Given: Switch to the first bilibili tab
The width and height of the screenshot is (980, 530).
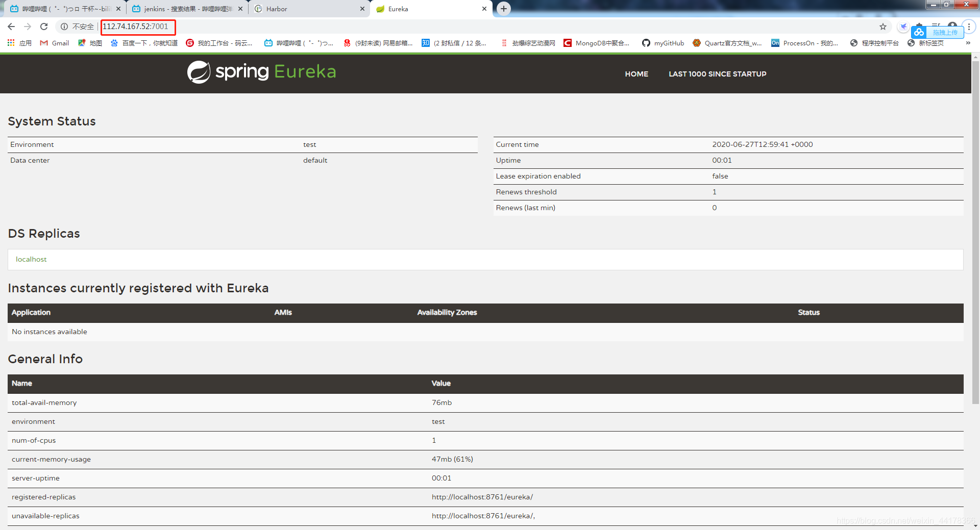Looking at the screenshot, I should tap(65, 9).
